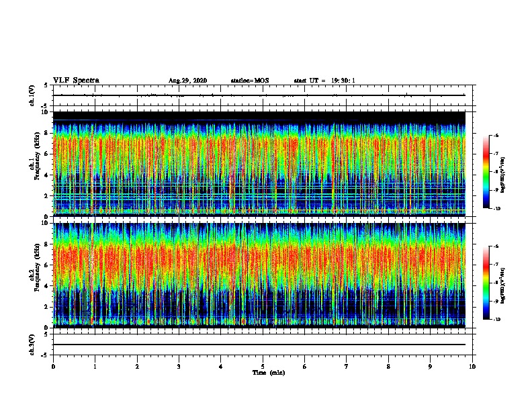
Task: Click the ch.1 "Frequency (kHz)" axis label
Action: point(38,156)
